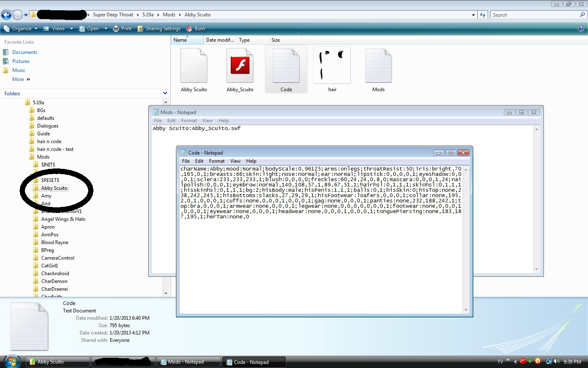Open the Abby_Scuito Flash file icon

(240, 66)
